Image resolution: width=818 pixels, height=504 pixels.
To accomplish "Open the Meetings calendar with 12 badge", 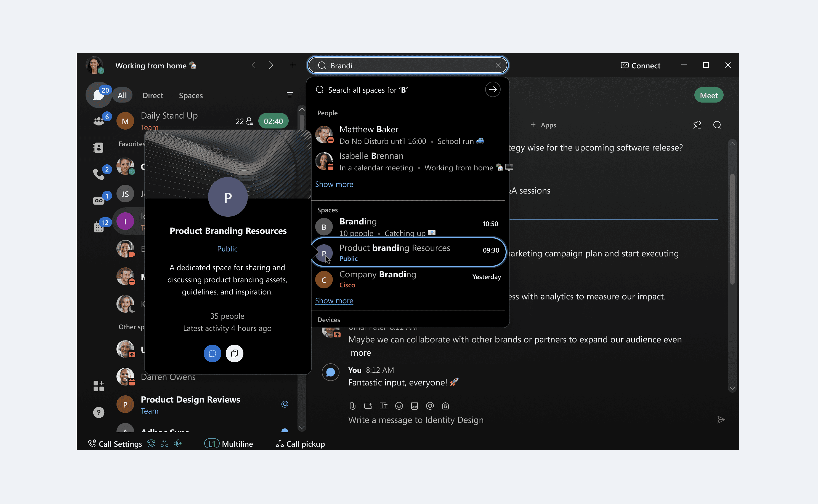I will (99, 227).
